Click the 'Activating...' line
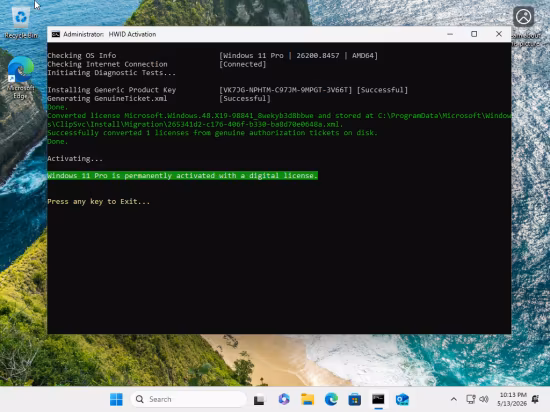 (x=75, y=158)
